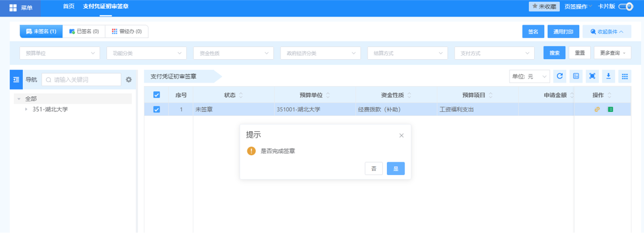Click the star 未收藏 button

[x=544, y=6]
